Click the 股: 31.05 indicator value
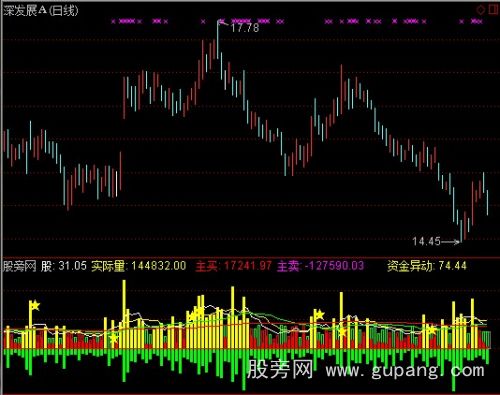 pyautogui.click(x=64, y=266)
